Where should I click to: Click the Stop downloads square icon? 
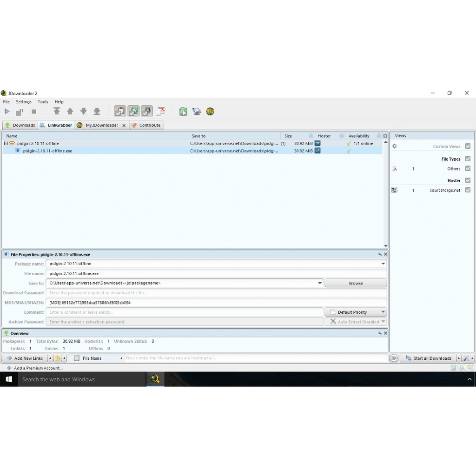pyautogui.click(x=34, y=112)
